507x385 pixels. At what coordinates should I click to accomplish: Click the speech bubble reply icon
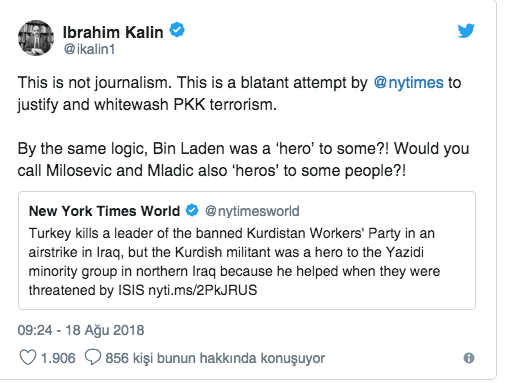pos(93,357)
